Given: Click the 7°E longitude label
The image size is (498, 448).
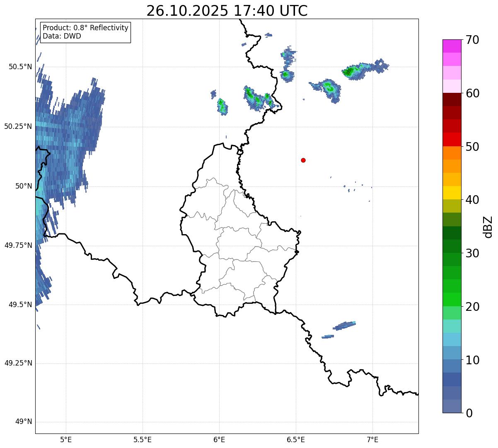Looking at the screenshot, I should (372, 439).
